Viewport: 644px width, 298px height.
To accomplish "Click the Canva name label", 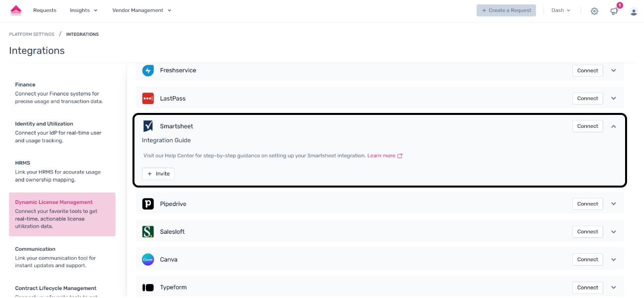I will coord(168,260).
